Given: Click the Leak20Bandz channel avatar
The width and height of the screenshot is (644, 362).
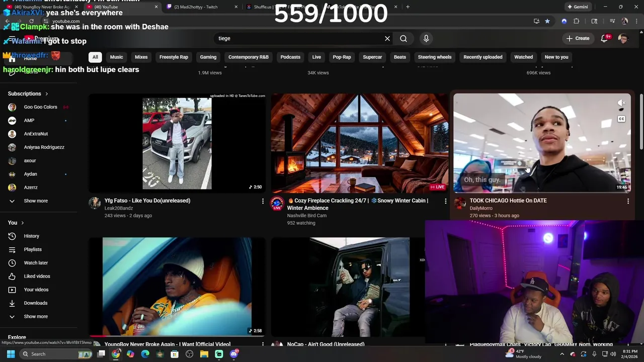Looking at the screenshot, I should (95, 203).
